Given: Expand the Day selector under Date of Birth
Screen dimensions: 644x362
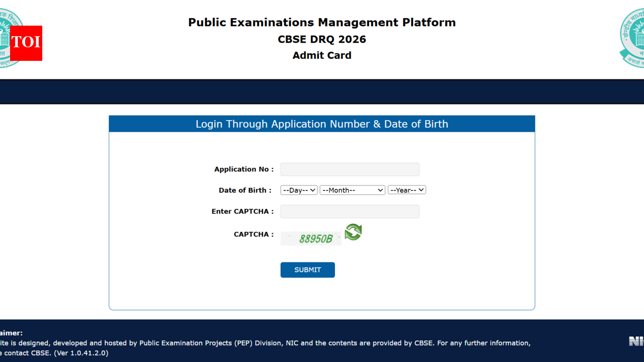Looking at the screenshot, I should pyautogui.click(x=298, y=190).
